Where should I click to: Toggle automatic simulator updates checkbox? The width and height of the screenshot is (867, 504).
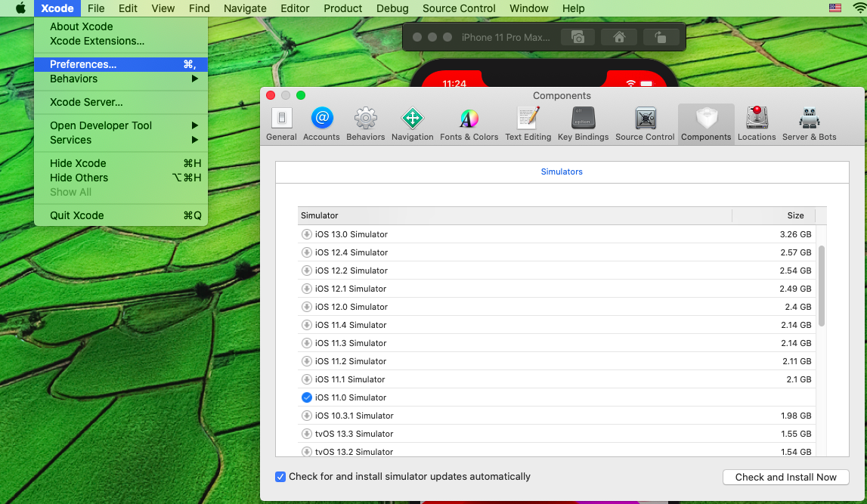(280, 477)
